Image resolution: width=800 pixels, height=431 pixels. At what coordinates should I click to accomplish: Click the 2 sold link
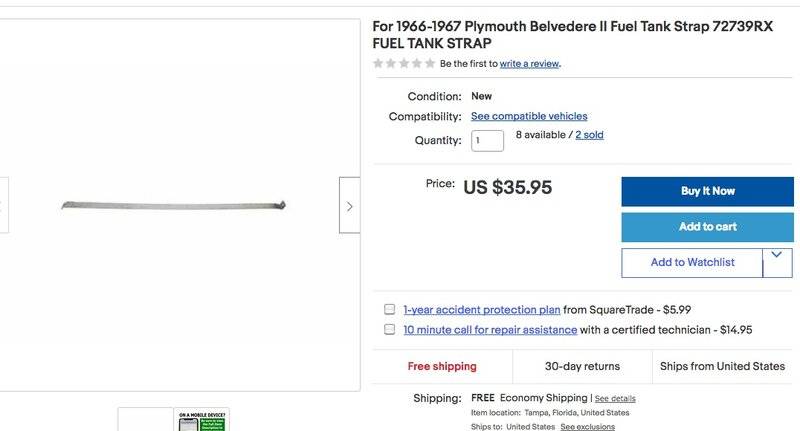tap(589, 135)
